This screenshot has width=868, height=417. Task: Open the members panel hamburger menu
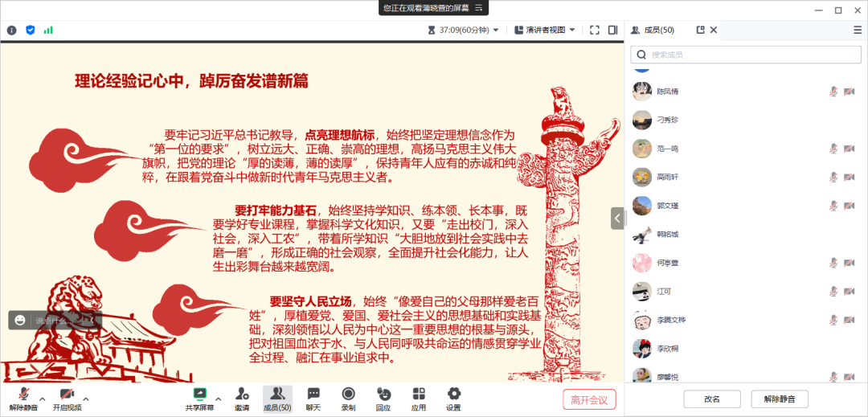858,30
